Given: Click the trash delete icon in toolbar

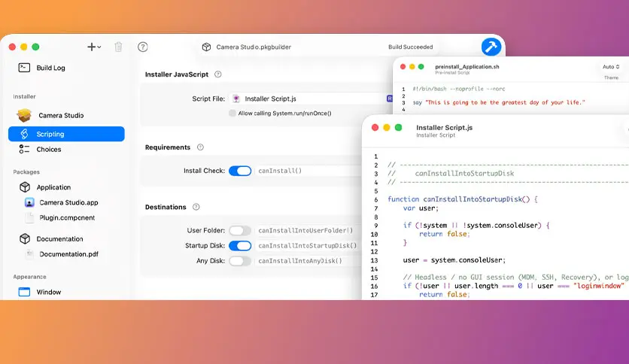Looking at the screenshot, I should click(x=118, y=47).
